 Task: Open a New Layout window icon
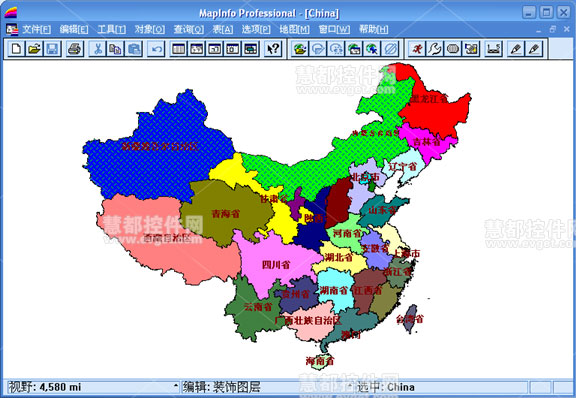click(233, 49)
